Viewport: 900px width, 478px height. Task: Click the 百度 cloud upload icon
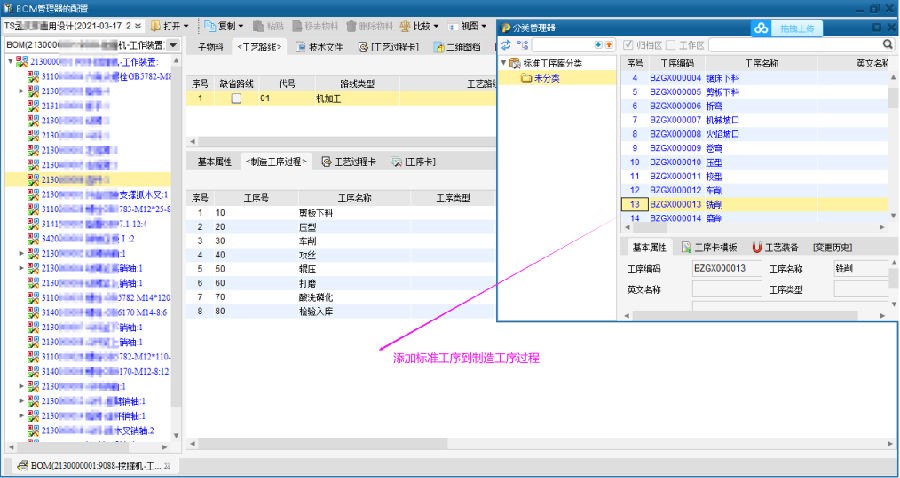[761, 27]
